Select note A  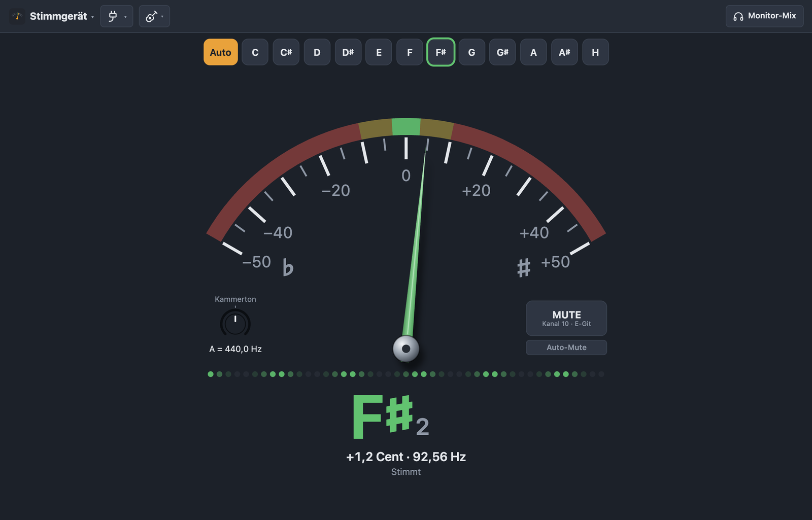click(x=533, y=52)
